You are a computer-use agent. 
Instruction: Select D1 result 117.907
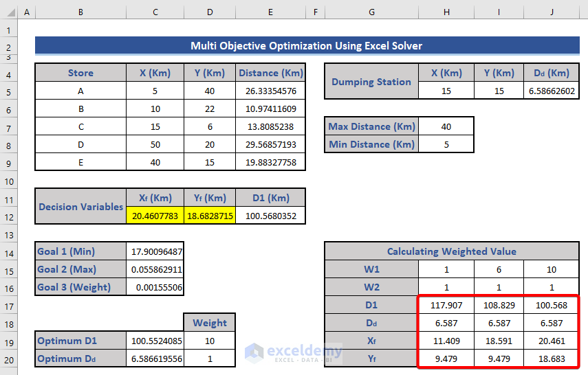click(x=446, y=306)
